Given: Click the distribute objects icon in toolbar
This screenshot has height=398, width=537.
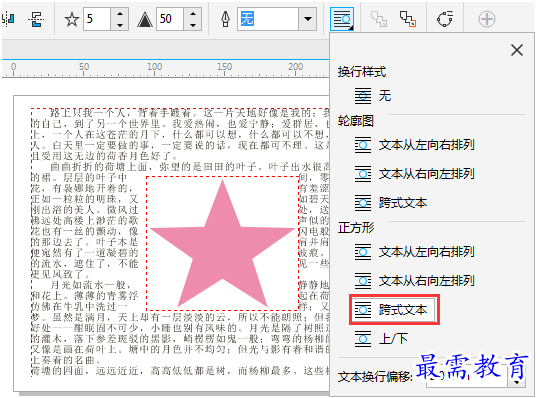Looking at the screenshot, I should tap(36, 19).
